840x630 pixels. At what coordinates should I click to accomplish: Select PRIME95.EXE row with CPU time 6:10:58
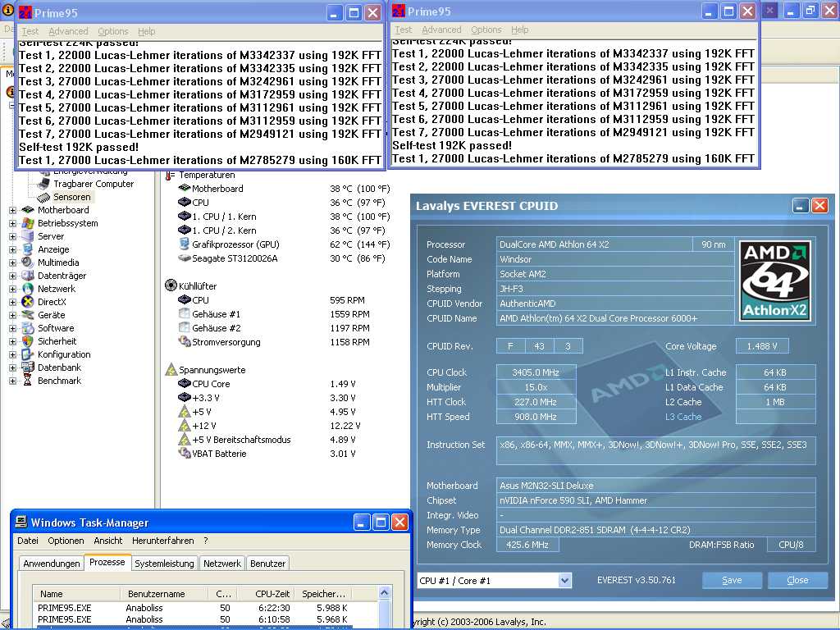[x=193, y=619]
